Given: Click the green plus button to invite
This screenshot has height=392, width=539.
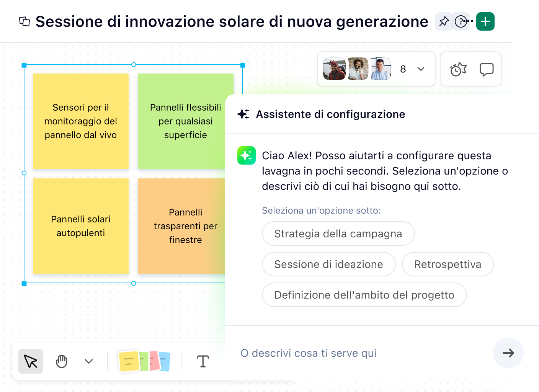Looking at the screenshot, I should (485, 21).
